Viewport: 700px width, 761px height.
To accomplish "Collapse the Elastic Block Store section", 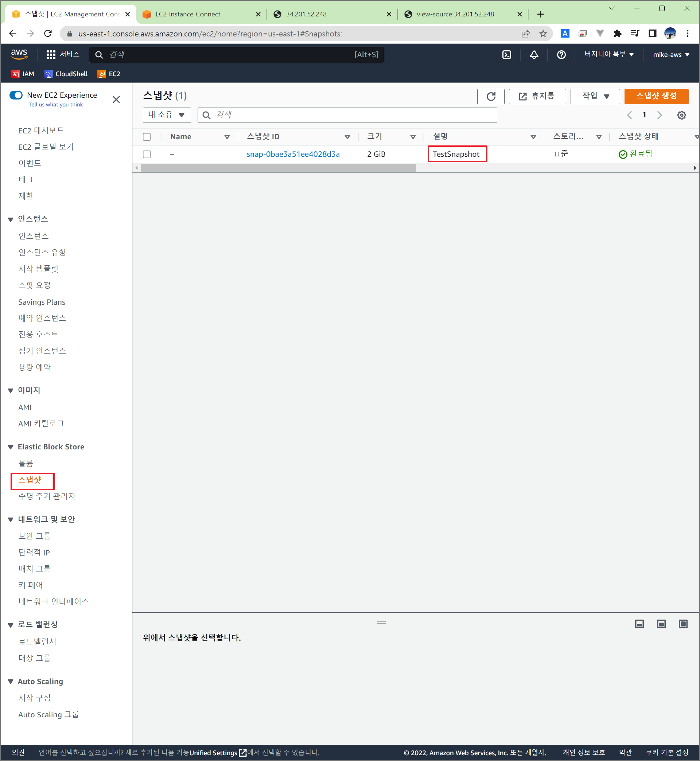I will [x=11, y=447].
